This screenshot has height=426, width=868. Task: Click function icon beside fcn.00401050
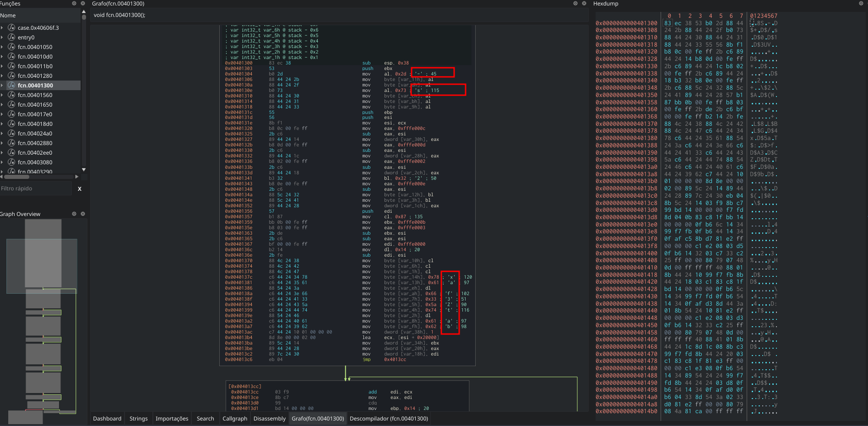(x=11, y=47)
